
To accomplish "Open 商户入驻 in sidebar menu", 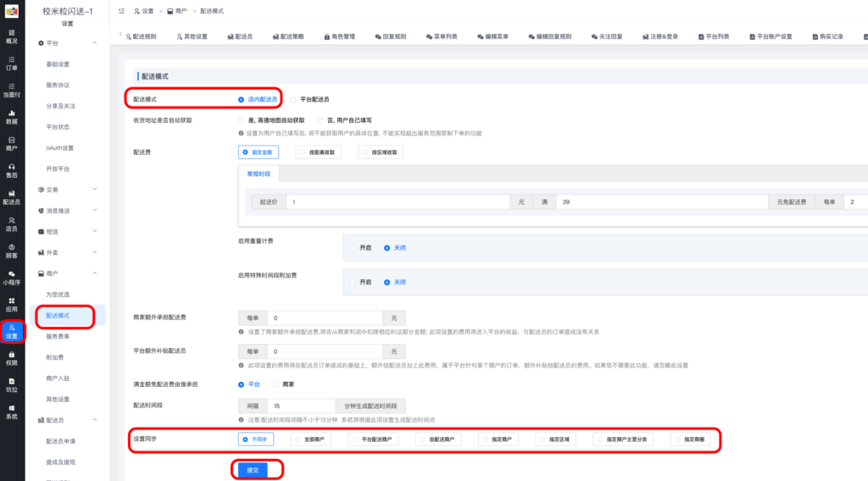I will (58, 379).
